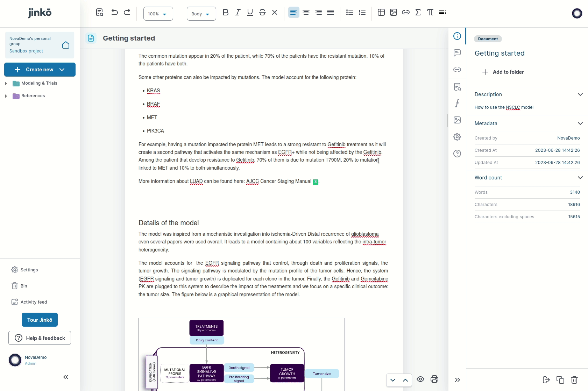Viewport: 588px width, 391px height.
Task: Click the Tour Jinkō button
Action: (x=40, y=320)
